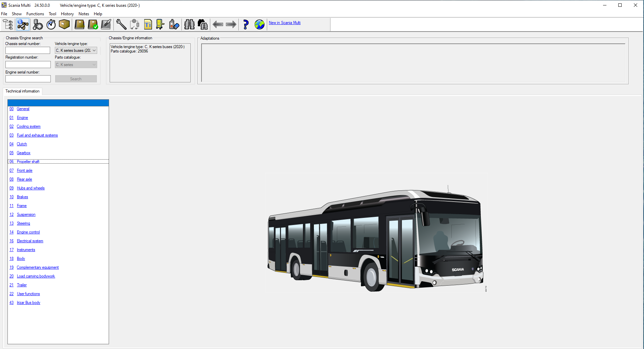This screenshot has width=644, height=349.
Task: Click the Chassis serial number field
Action: click(x=28, y=50)
